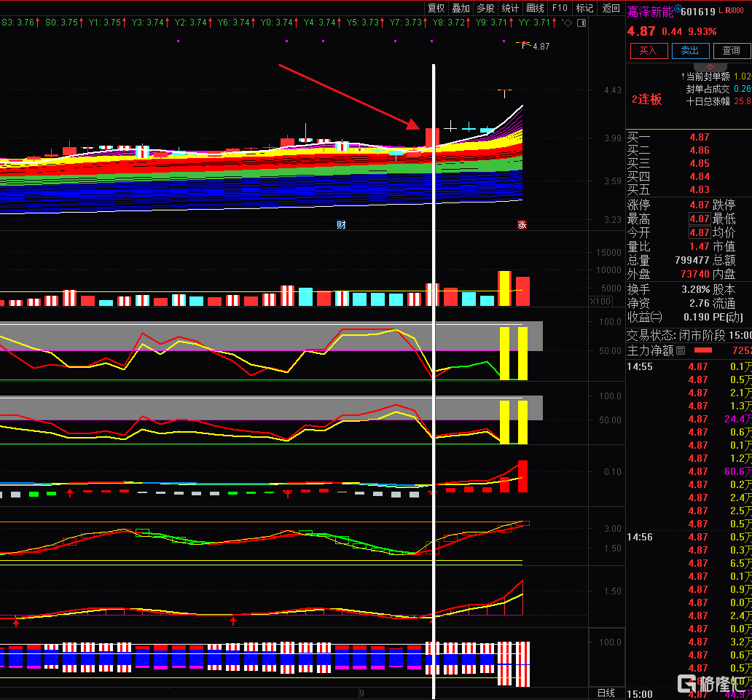Image resolution: width=752 pixels, height=700 pixels.
Task: Click the latest red volume bar
Action: pos(522,291)
